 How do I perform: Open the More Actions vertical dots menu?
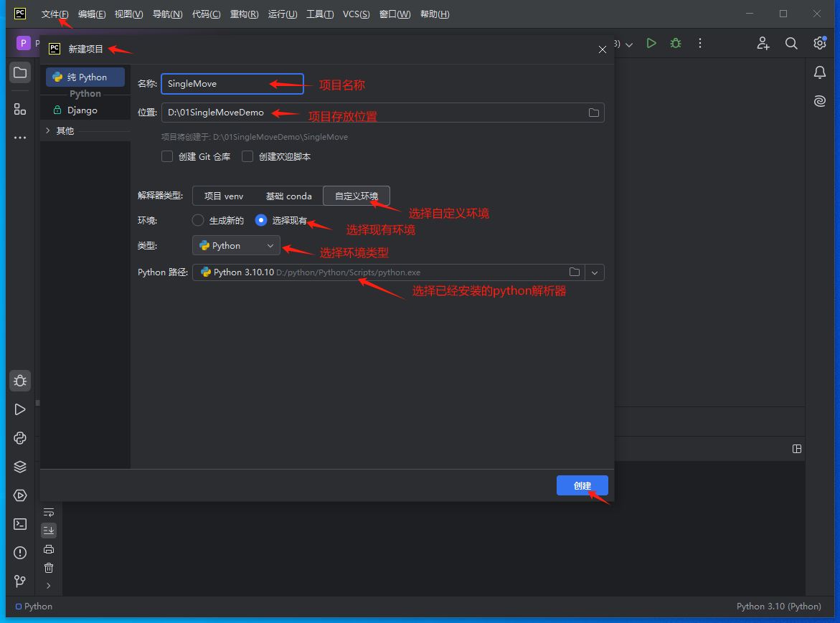(700, 43)
